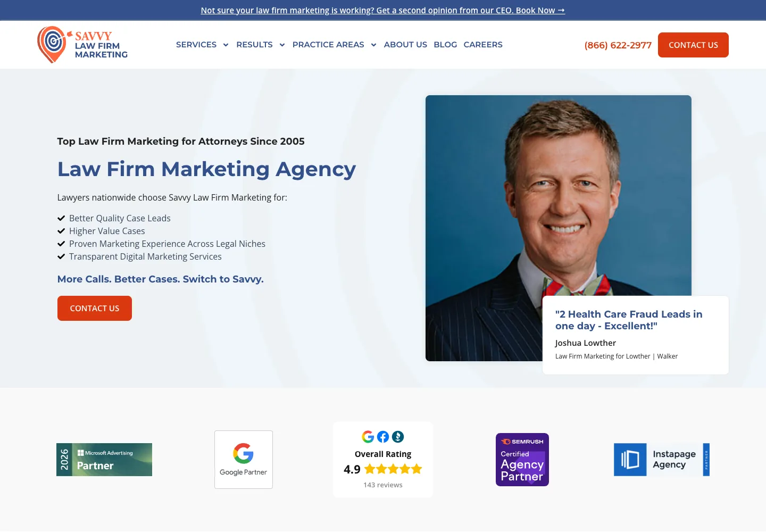Click "Higher Value Cases" list item
The height and width of the screenshot is (532, 766).
(x=107, y=231)
